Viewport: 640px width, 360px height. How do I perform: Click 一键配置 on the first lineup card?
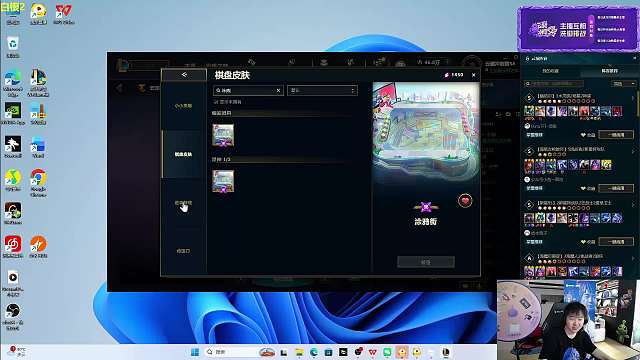(616, 135)
